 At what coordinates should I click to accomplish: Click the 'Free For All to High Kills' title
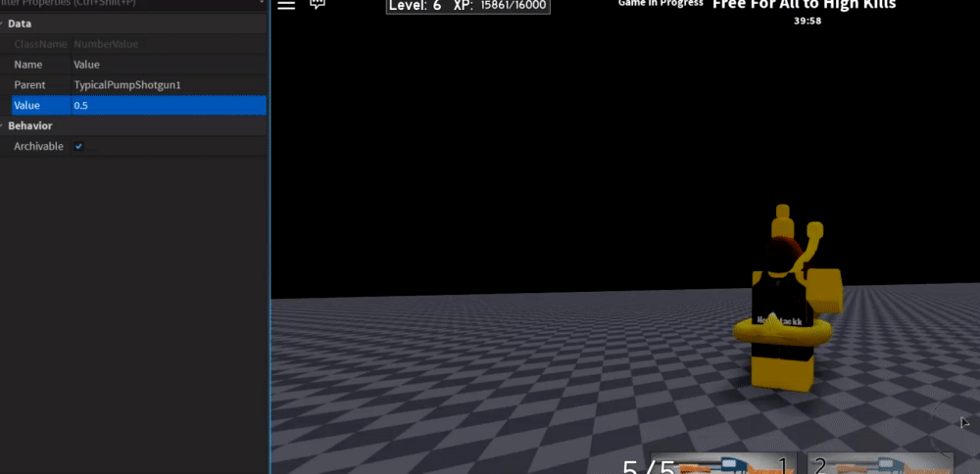coord(805,5)
